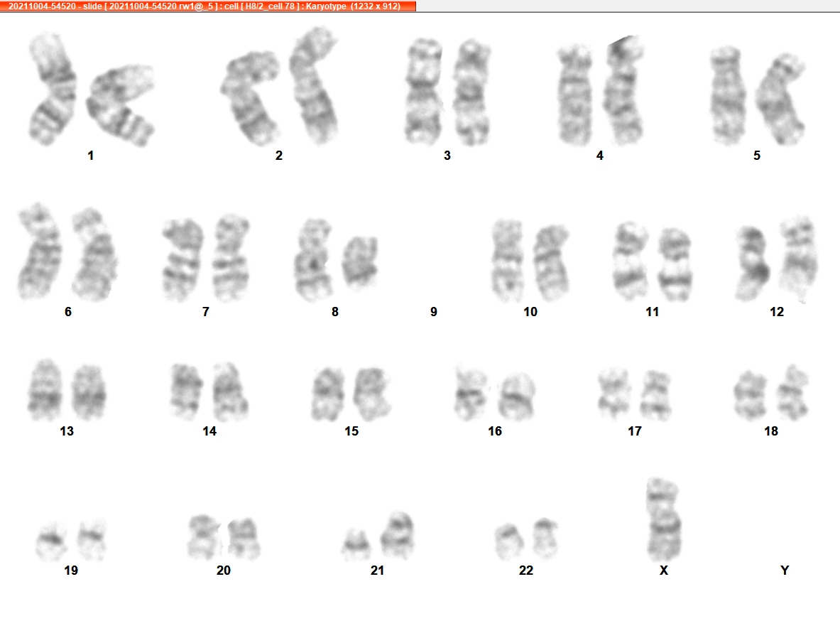Select the larger right chromosome 21
Image resolution: width=840 pixels, height=638 pixels.
[x=398, y=535]
